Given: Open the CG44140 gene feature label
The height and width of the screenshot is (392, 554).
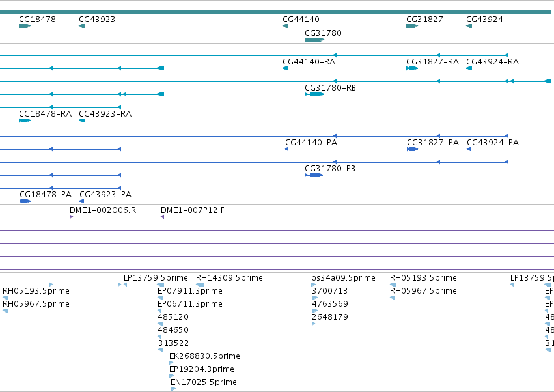Looking at the screenshot, I should 301,20.
